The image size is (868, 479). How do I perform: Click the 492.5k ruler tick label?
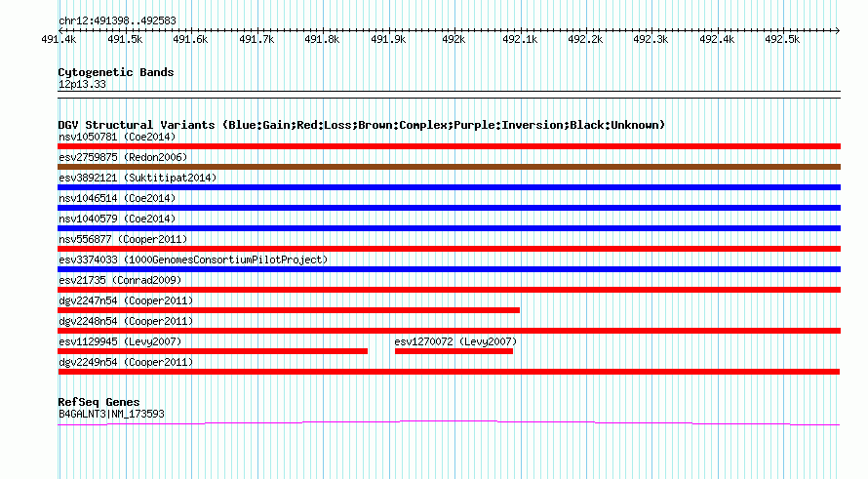[x=782, y=40]
